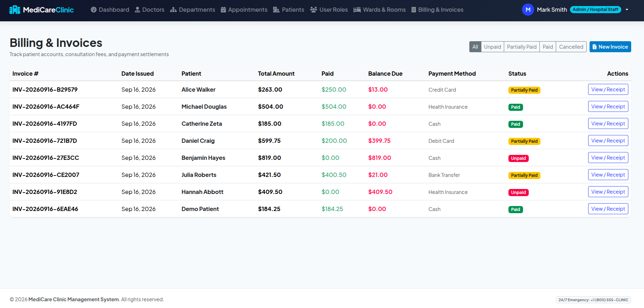Open the Departments menu item
Screen dimensions: 644x308
tap(192, 10)
